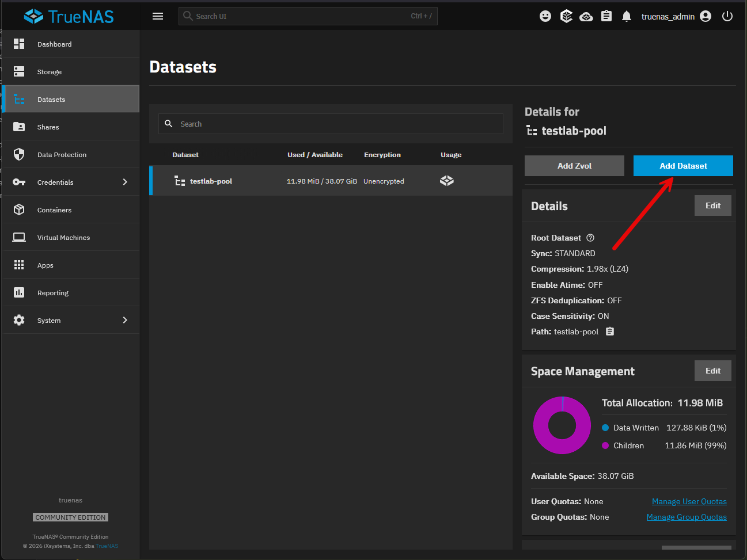Click the Encryption column header
The width and height of the screenshot is (747, 560).
(382, 155)
